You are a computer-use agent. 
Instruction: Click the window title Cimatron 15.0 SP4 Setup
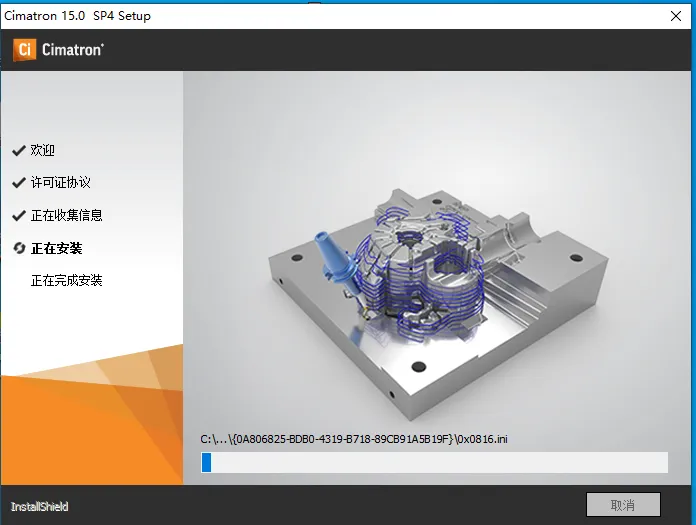pyautogui.click(x=77, y=16)
